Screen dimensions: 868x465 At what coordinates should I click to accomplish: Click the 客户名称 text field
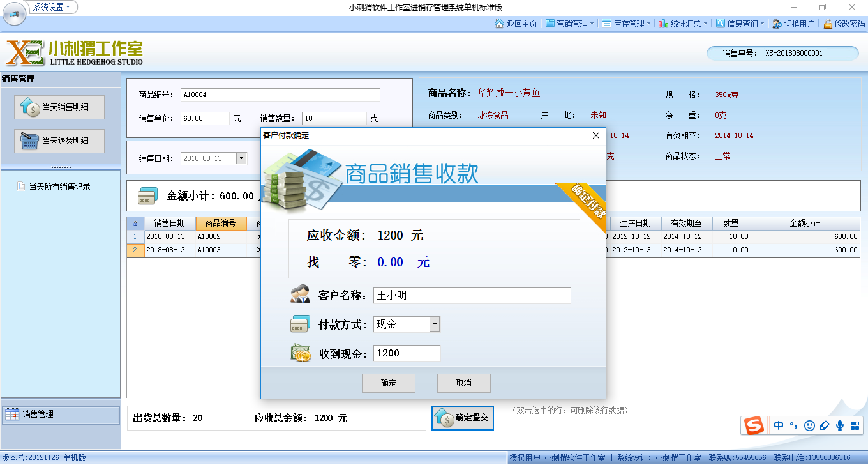pyautogui.click(x=471, y=296)
